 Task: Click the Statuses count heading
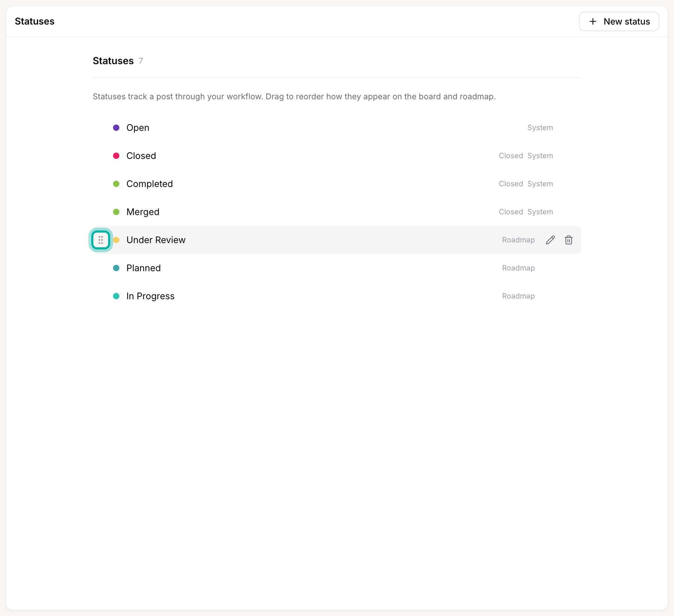coord(118,61)
